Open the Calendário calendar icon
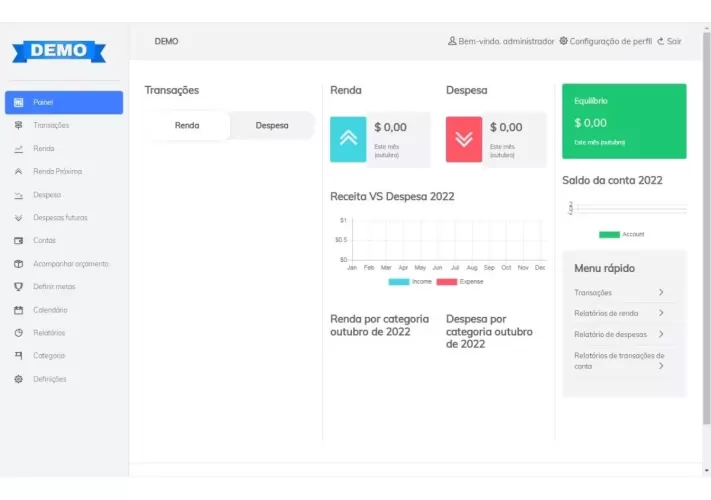 pos(18,310)
